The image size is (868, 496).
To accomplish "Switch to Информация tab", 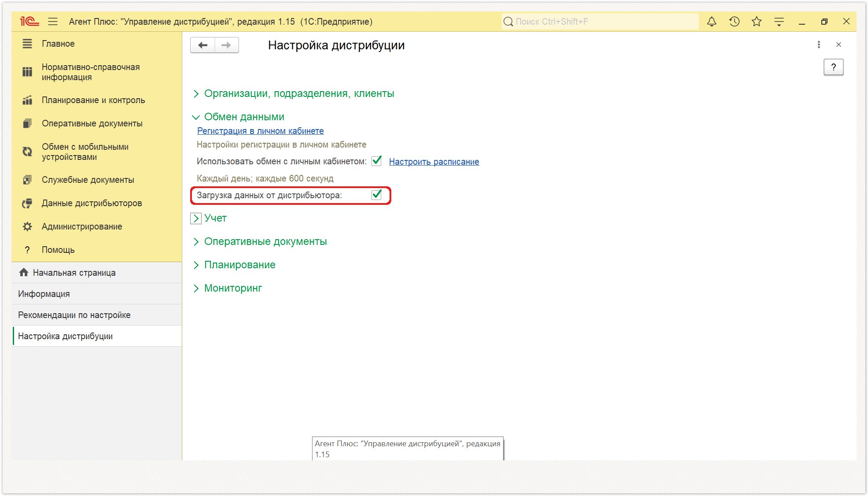I will tap(97, 294).
